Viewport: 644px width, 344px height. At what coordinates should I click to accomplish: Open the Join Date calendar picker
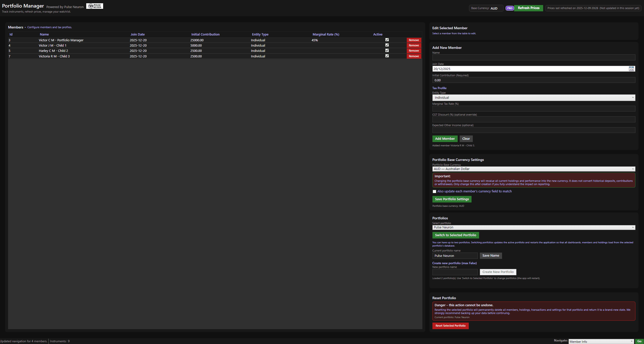point(631,69)
